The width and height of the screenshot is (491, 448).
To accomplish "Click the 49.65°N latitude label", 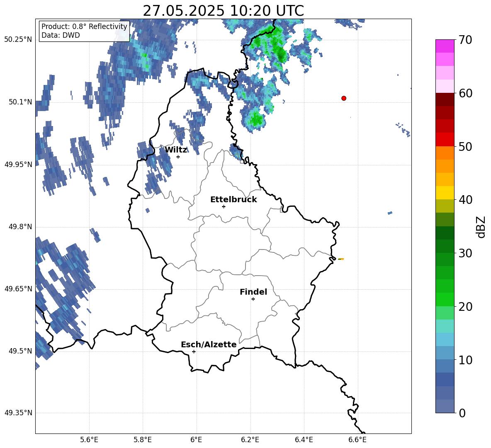I will pos(18,289).
